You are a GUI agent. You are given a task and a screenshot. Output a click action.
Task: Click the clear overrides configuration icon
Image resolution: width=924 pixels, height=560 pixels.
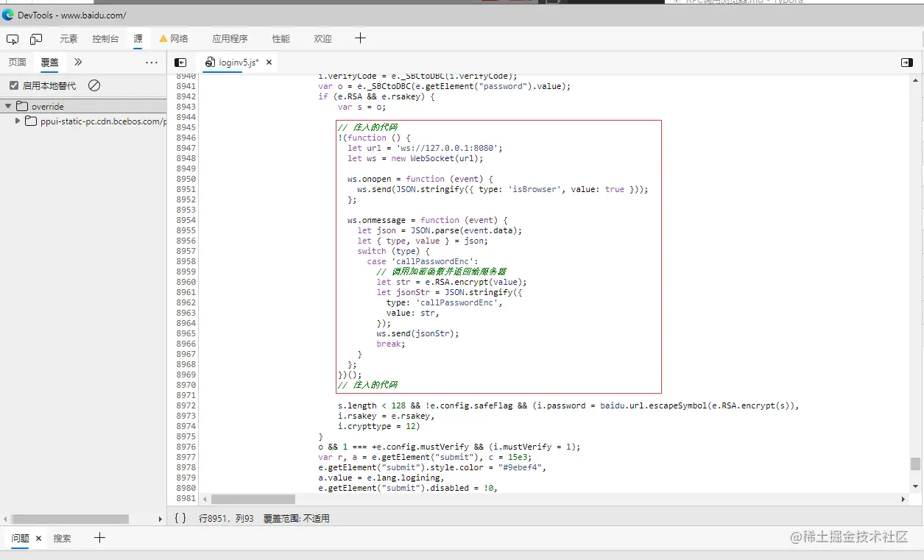tap(94, 85)
